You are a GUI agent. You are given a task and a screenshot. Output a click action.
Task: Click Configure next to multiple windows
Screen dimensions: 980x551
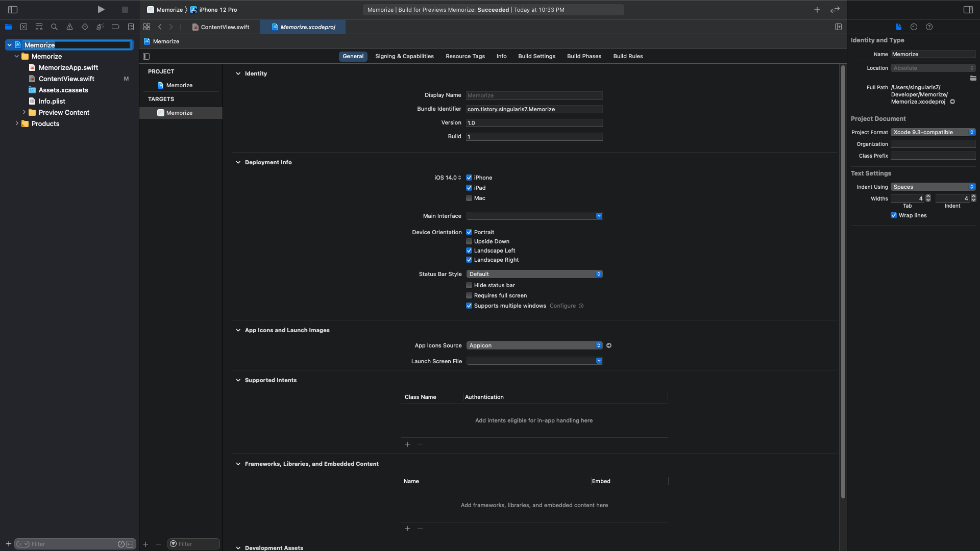click(562, 306)
